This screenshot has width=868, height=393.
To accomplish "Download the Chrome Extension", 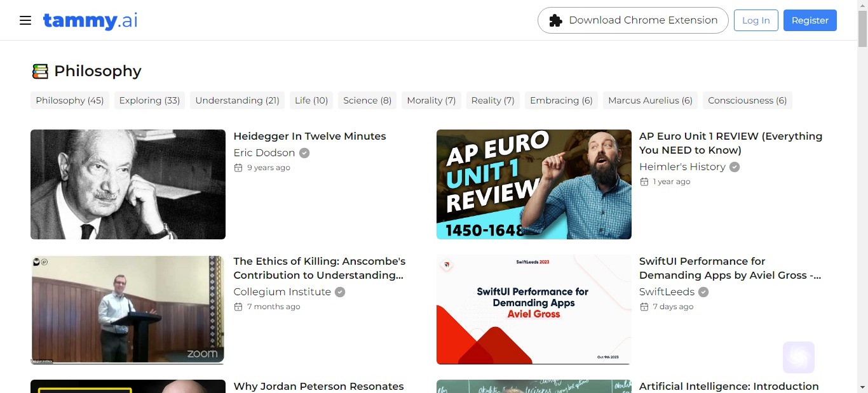I will (x=633, y=20).
